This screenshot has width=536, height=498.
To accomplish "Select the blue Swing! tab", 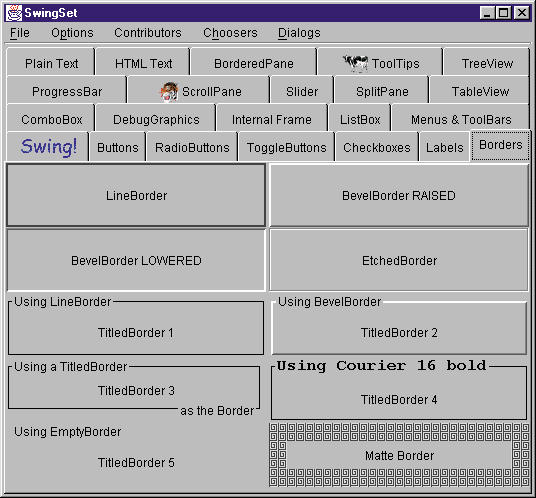I will tap(48, 147).
